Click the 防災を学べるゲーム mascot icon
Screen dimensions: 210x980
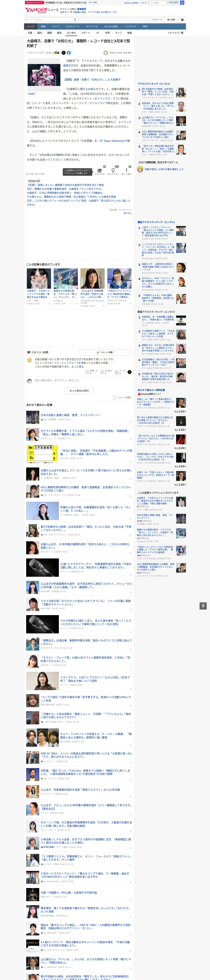click(x=140, y=169)
